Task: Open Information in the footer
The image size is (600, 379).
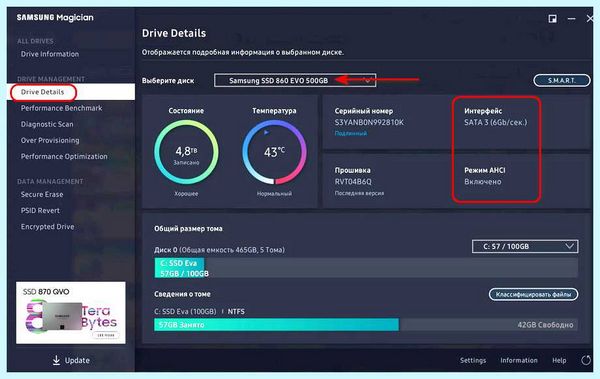Action: [x=518, y=361]
